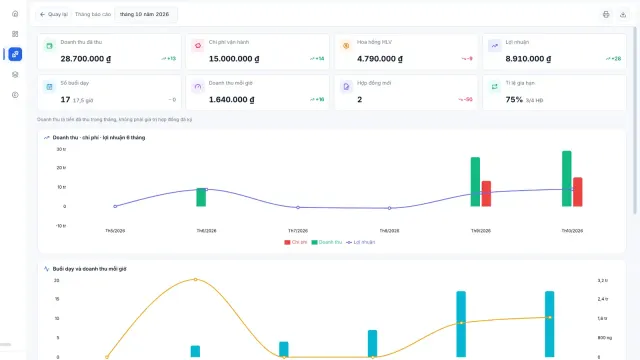Click the print report icon
Screen dimensions: 640x360
point(606,14)
